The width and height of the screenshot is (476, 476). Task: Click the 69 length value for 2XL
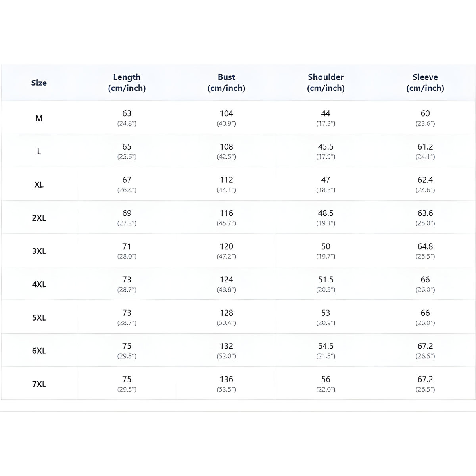point(127,213)
